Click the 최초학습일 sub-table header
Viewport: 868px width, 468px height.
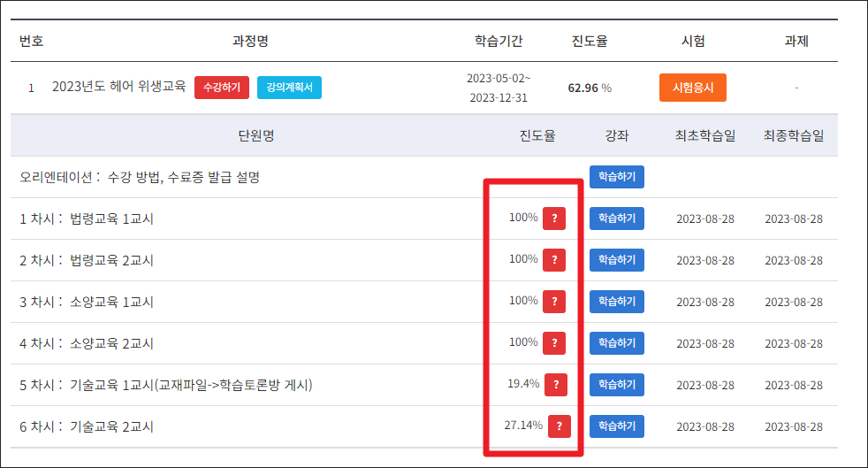(x=705, y=135)
